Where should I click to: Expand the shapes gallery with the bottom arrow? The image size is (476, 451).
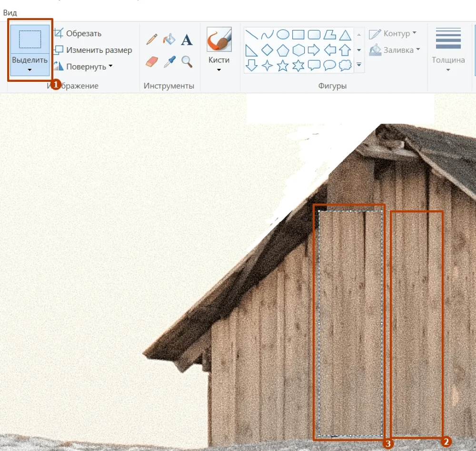(x=359, y=65)
